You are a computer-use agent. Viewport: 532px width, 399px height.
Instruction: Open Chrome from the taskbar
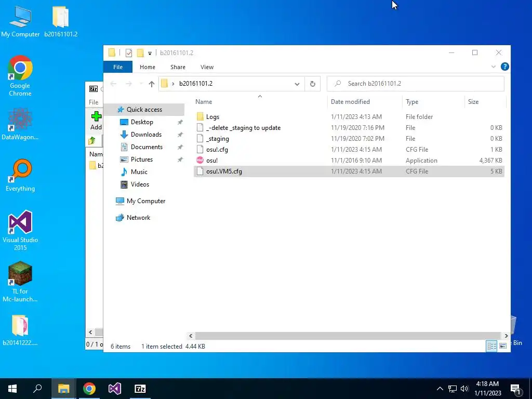[89, 389]
